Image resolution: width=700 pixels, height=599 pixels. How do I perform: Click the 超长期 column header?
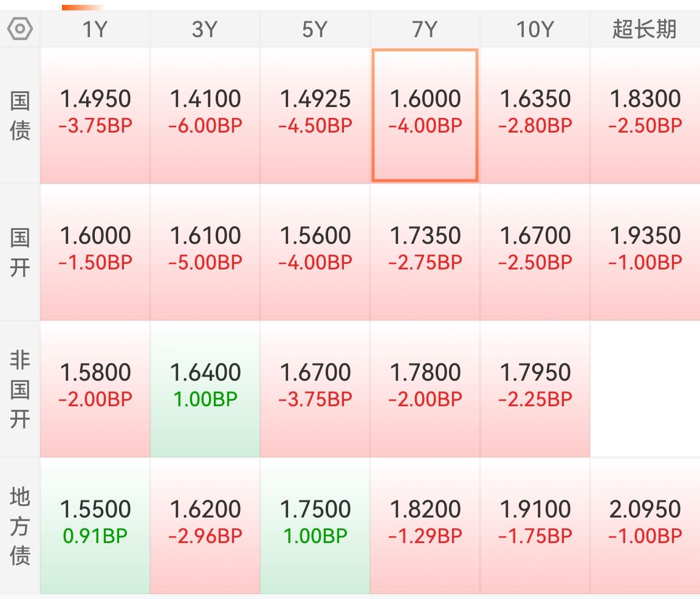(x=644, y=29)
